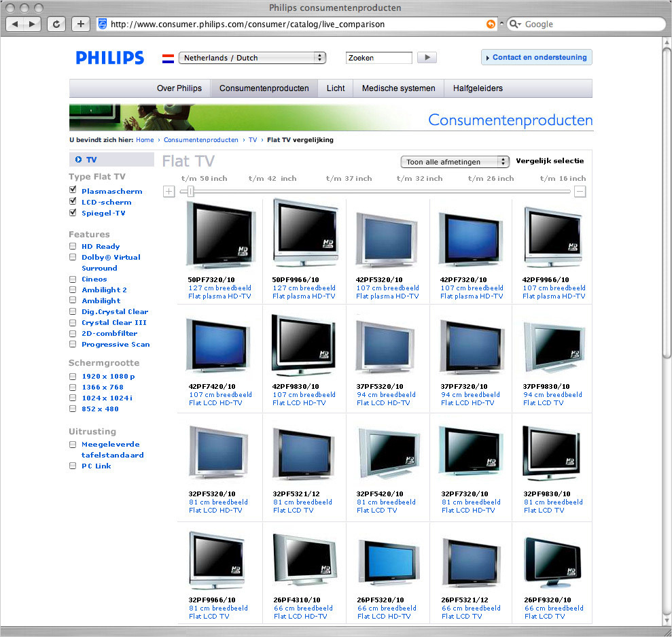Click the orange RSS/snapback icon in address bar

[491, 24]
